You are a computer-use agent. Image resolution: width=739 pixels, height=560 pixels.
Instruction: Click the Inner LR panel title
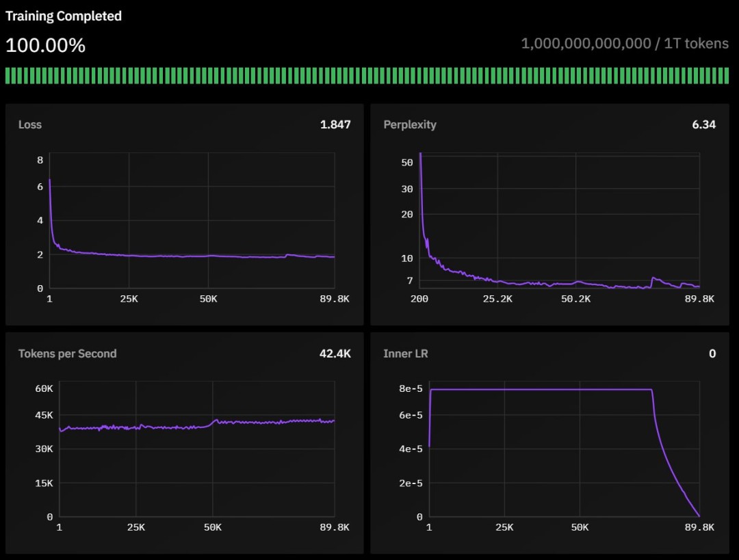coord(405,354)
